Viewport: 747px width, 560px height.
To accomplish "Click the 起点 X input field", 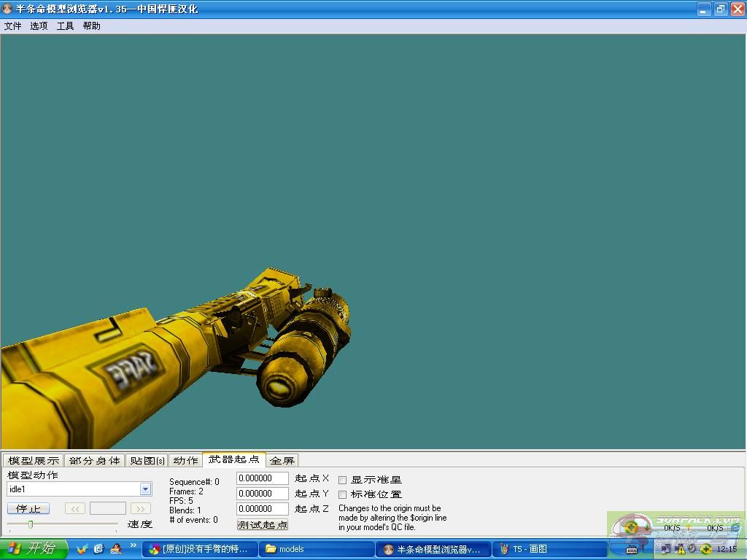I will click(263, 478).
